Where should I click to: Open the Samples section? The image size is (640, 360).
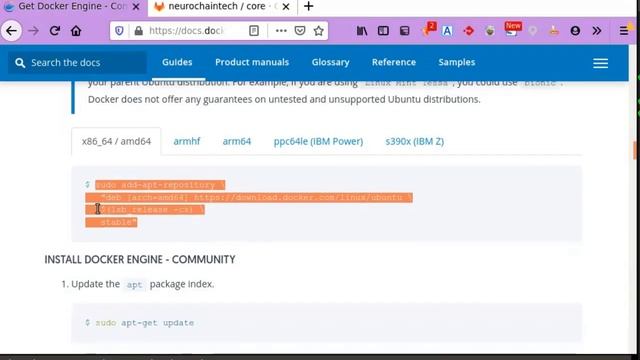point(457,62)
